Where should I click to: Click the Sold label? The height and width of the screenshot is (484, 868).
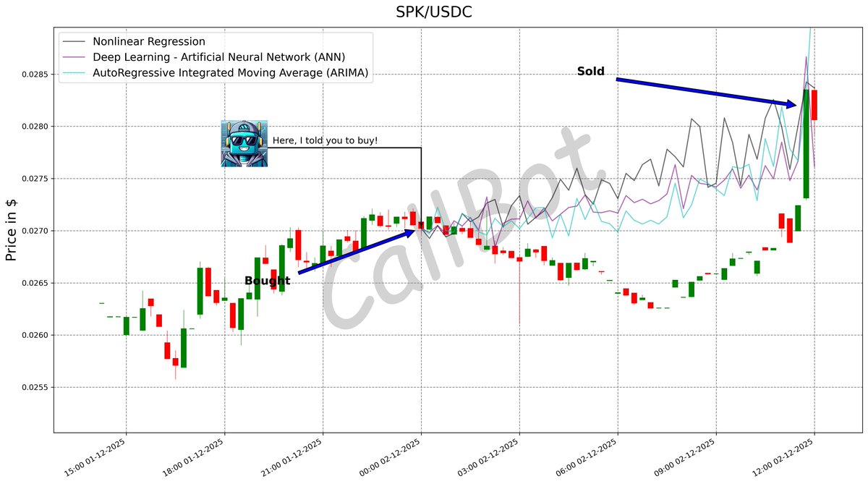click(x=590, y=72)
